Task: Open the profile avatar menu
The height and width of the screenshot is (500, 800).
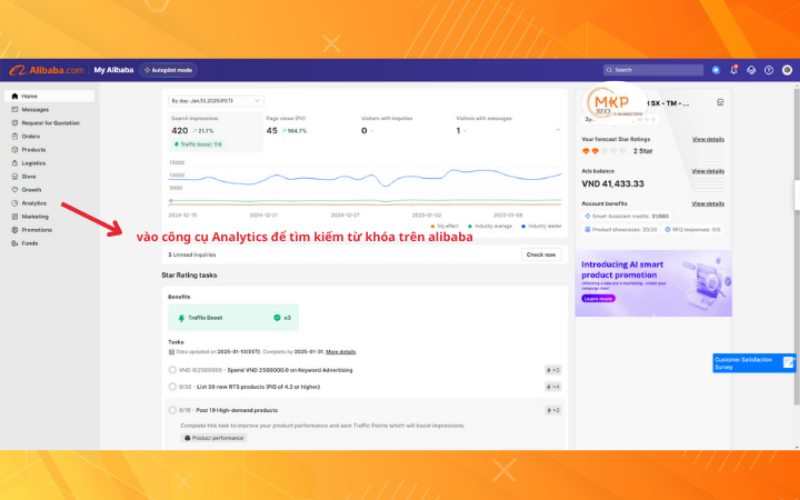Action: [787, 70]
